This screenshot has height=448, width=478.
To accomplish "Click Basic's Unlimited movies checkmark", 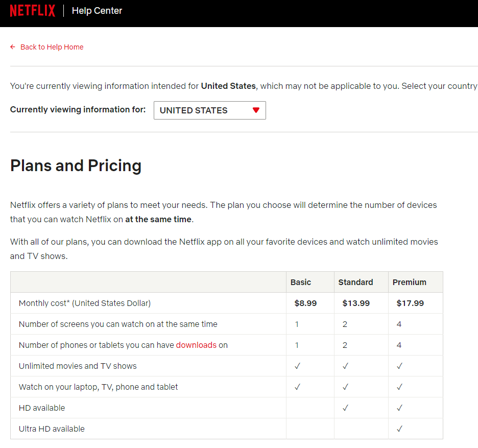I will [297, 366].
